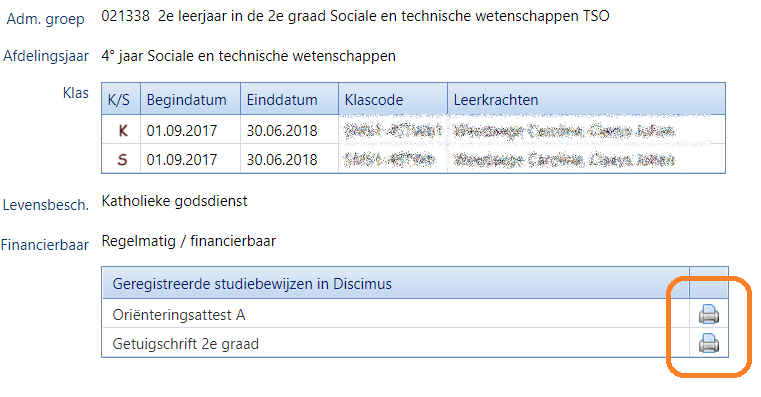The height and width of the screenshot is (397, 761).
Task: Click the Levensbesch. field label
Action: (x=46, y=205)
